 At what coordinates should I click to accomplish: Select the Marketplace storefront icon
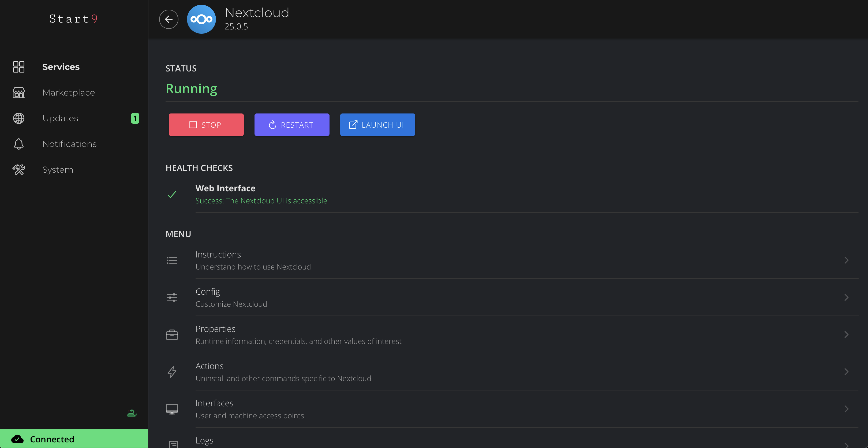[x=18, y=93]
